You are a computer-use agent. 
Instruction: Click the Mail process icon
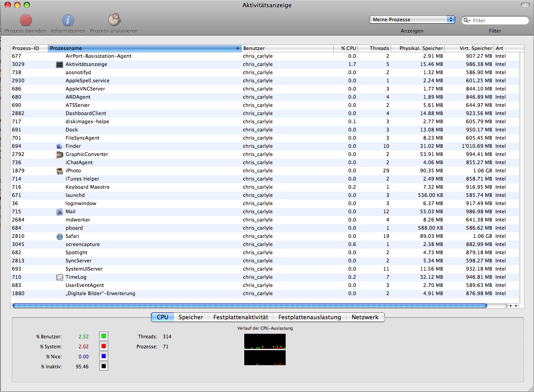click(x=60, y=211)
